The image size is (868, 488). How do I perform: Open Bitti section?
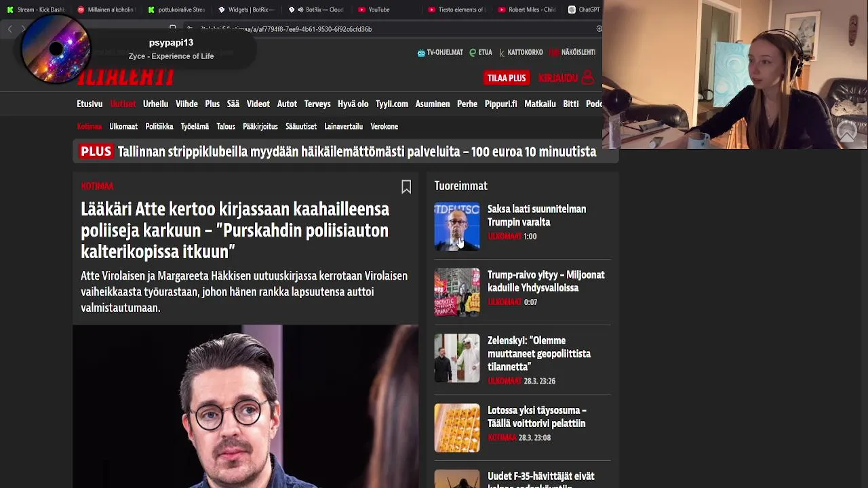click(x=571, y=104)
